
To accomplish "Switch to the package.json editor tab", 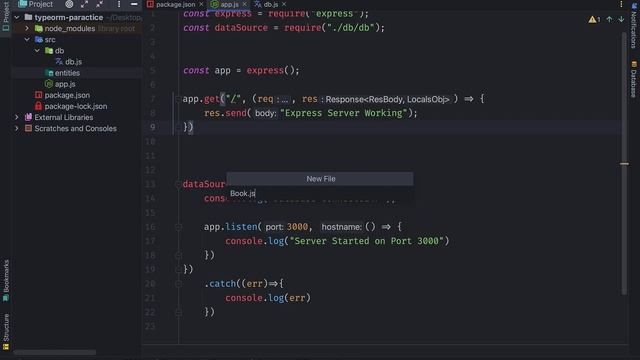I will pyautogui.click(x=175, y=4).
